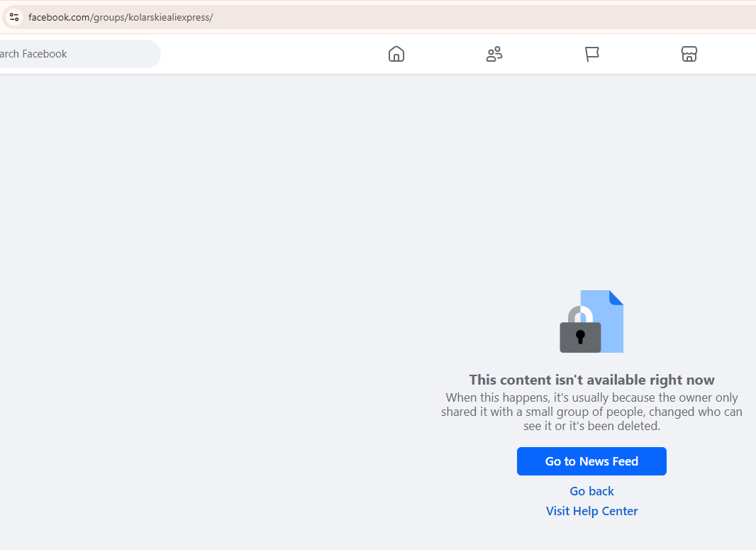Click the folded corner of blue document

coord(616,297)
